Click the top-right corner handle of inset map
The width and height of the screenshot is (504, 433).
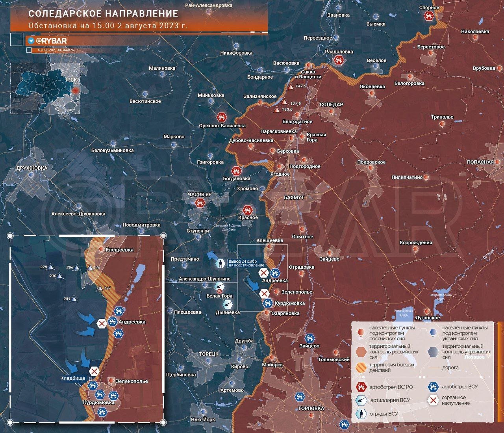pos(163,236)
